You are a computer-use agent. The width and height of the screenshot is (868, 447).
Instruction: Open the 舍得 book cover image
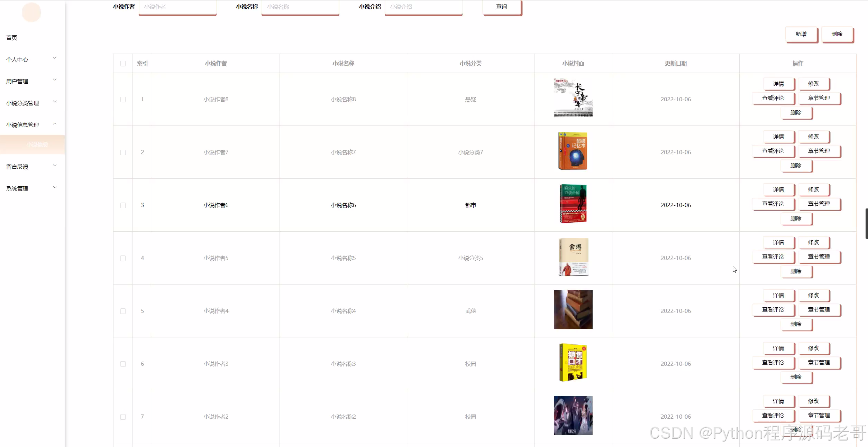(x=573, y=257)
